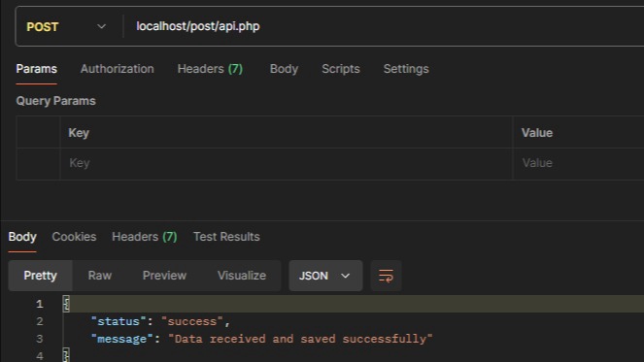The width and height of the screenshot is (644, 362).
Task: Select the response Body tab
Action: (22, 237)
